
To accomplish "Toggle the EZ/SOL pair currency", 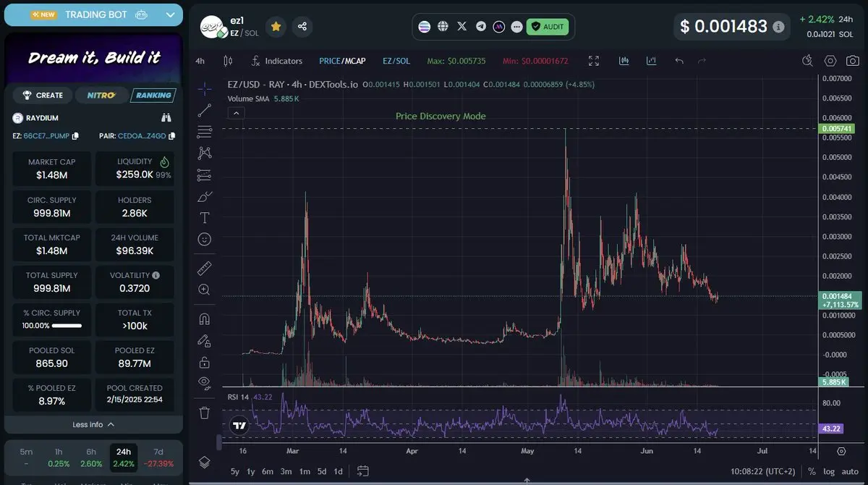I will tap(396, 61).
